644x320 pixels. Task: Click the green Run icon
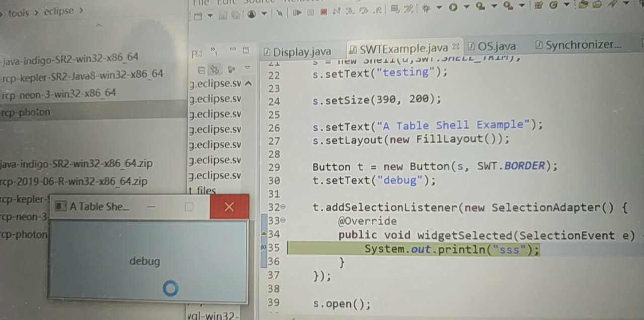[453, 8]
